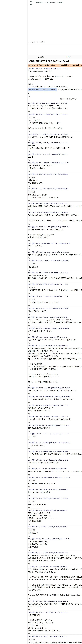Click the reply arrow under post 0465
This screenshot has height=644, width=82.
[x=29, y=112]
